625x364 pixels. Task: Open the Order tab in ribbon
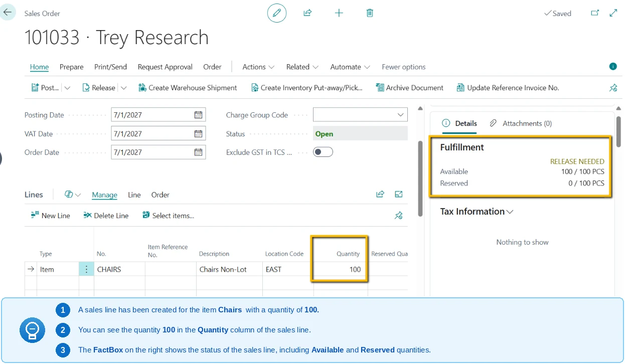[x=212, y=67]
